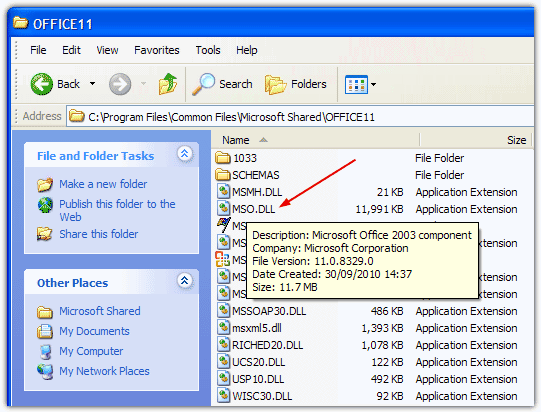Select the MSMH.DLL file name
541x412 pixels.
click(257, 192)
